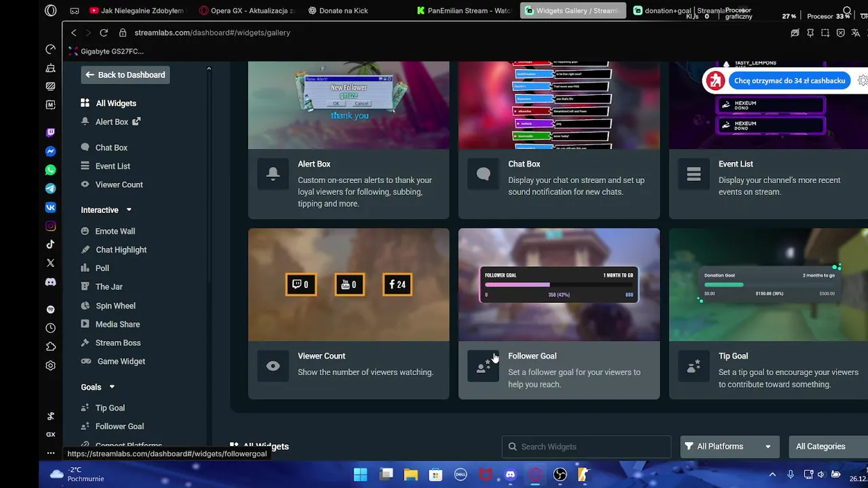Click the Opera GX logo menu
The image size is (868, 488).
(51, 10)
